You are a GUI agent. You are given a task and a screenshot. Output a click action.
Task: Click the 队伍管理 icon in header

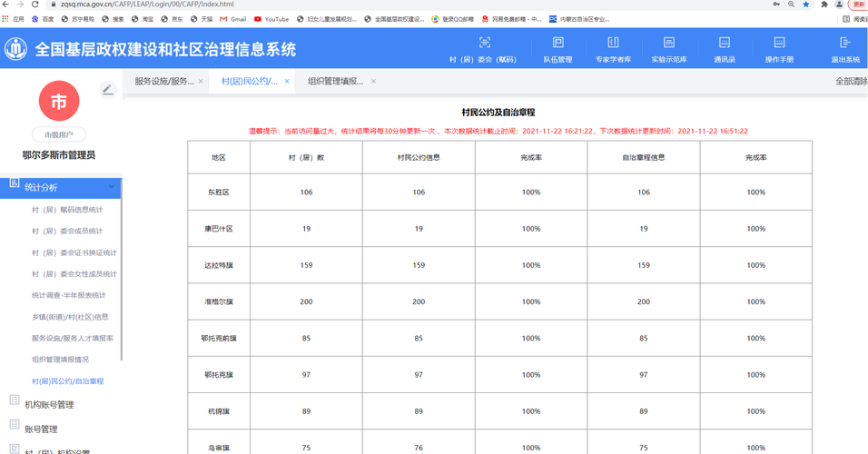tap(557, 49)
